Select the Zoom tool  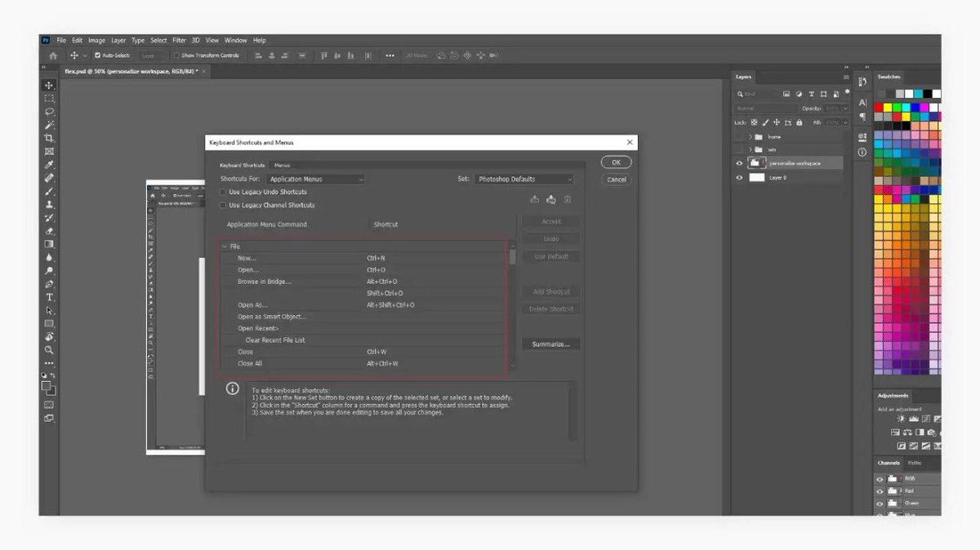(x=49, y=349)
